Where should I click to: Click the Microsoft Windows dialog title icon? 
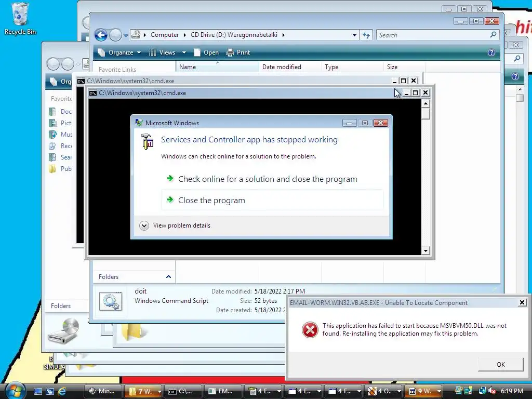click(x=139, y=123)
